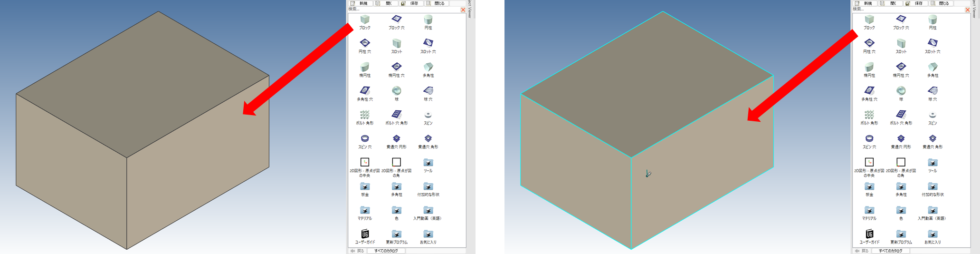Open the ユーザーガイド icon in the left catalog
980x254 pixels.
point(365,234)
